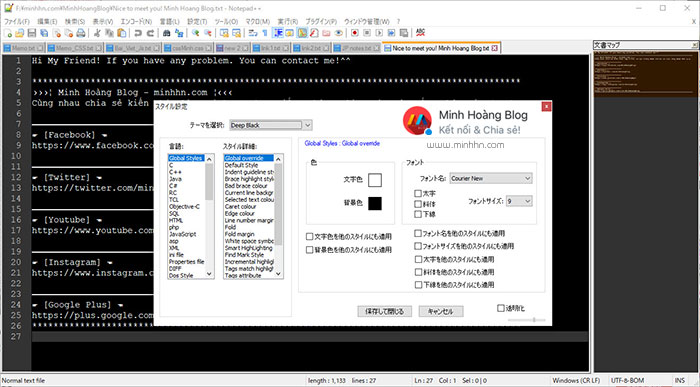Toggle Show all characters pilcrow icon
This screenshot has width=700, height=387.
pos(265,33)
